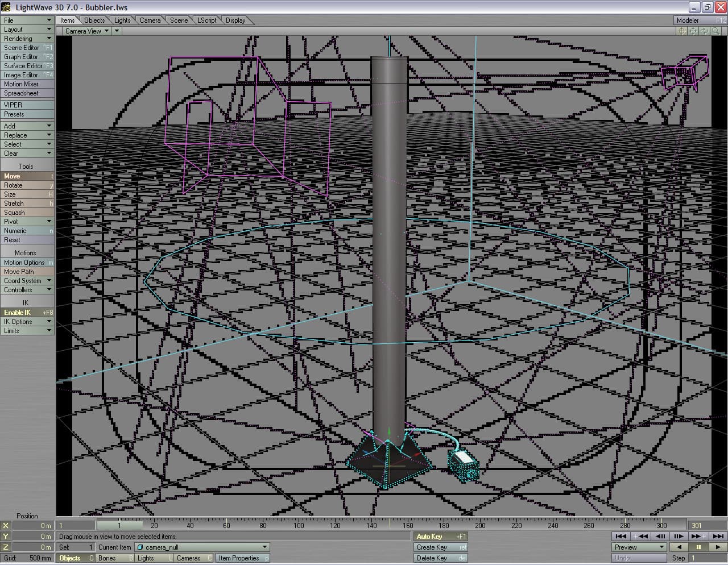Click frame 100 on the timeline ruler

[299, 526]
